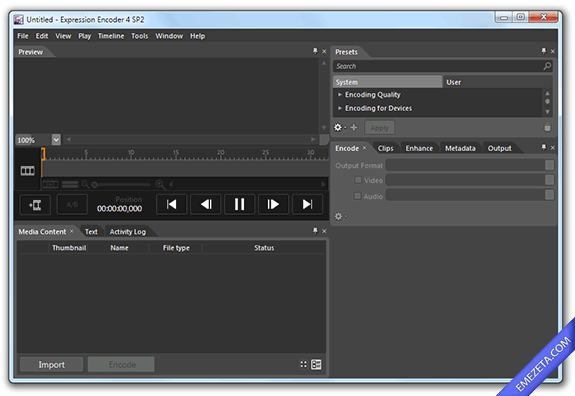
Task: Click the Encode button next to Import
Action: pos(121,364)
